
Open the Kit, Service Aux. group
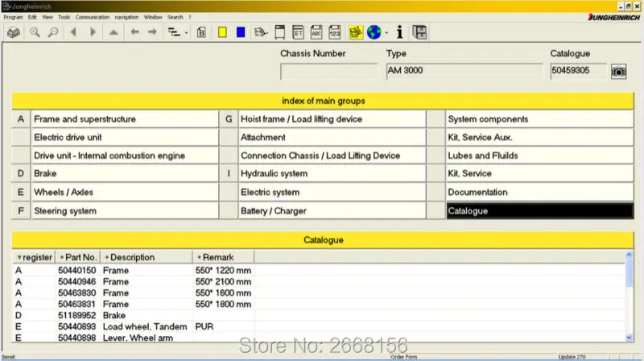coord(539,137)
